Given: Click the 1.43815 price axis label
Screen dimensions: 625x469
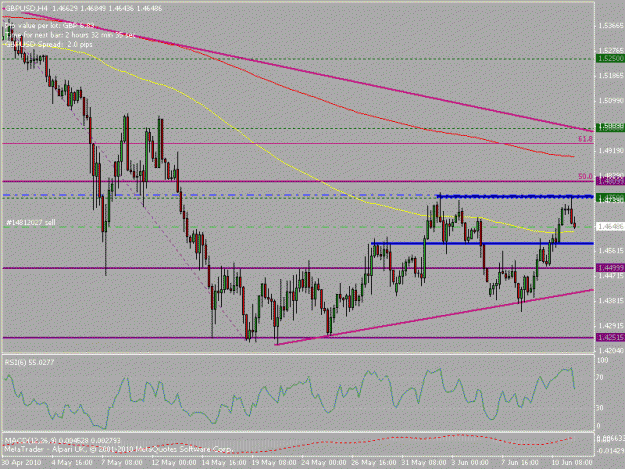Looking at the screenshot, I should pyautogui.click(x=610, y=301).
